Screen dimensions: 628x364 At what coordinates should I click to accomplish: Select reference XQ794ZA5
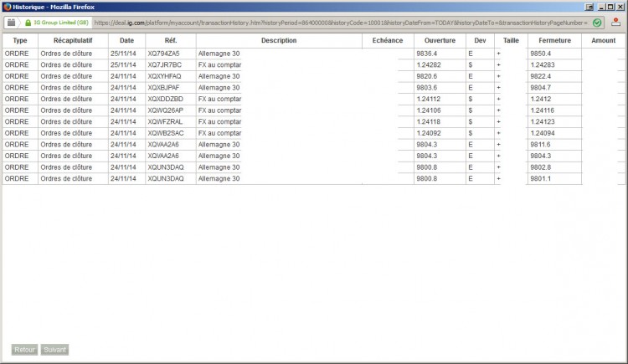[x=163, y=54]
